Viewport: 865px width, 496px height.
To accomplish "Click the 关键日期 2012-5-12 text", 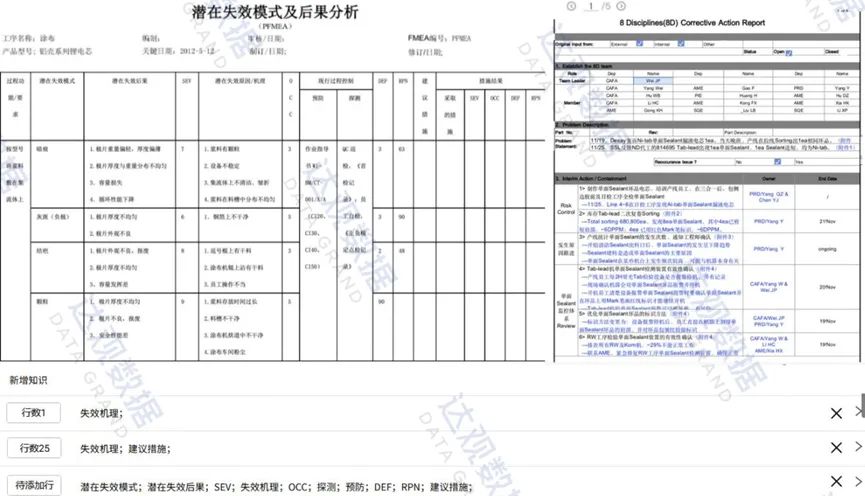I will (x=178, y=51).
